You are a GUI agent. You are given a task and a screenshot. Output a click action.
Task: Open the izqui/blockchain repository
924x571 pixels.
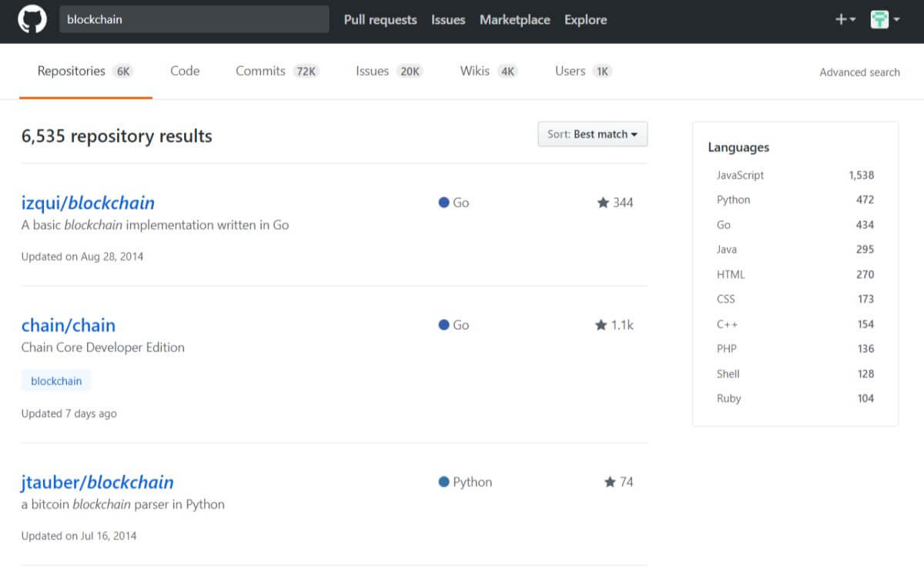(88, 203)
